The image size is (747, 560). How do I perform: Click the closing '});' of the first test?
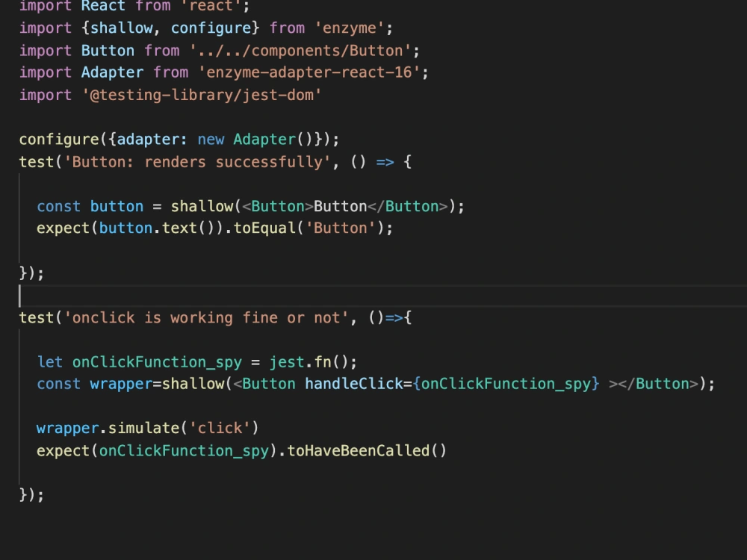click(31, 273)
